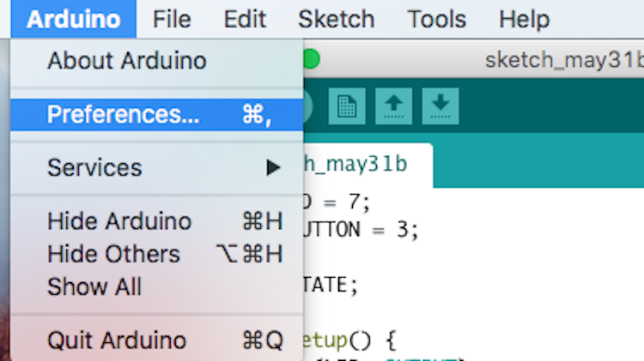Open the Arduino application menu
This screenshot has height=361, width=644.
(x=74, y=19)
